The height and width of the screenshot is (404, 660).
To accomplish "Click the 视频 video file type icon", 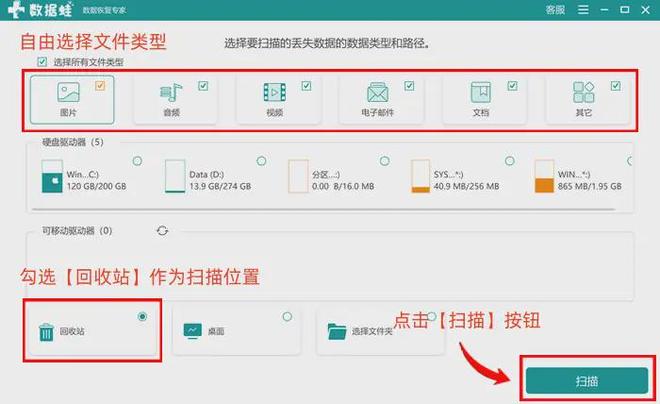I will [274, 92].
